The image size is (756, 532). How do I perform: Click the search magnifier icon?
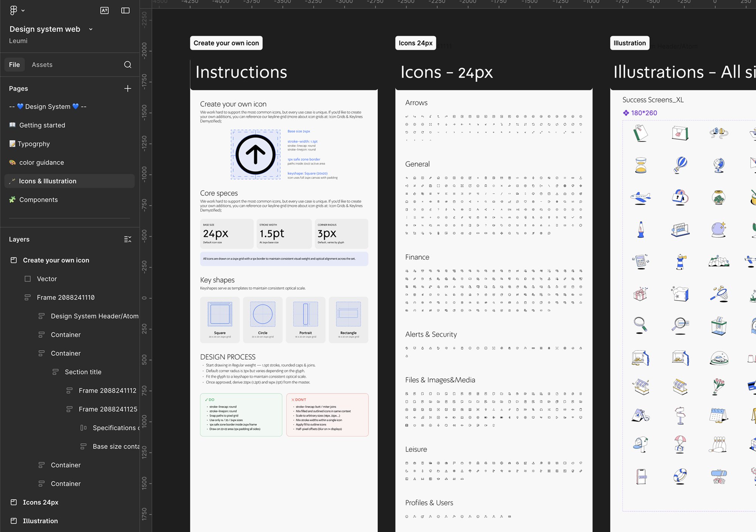pyautogui.click(x=128, y=65)
